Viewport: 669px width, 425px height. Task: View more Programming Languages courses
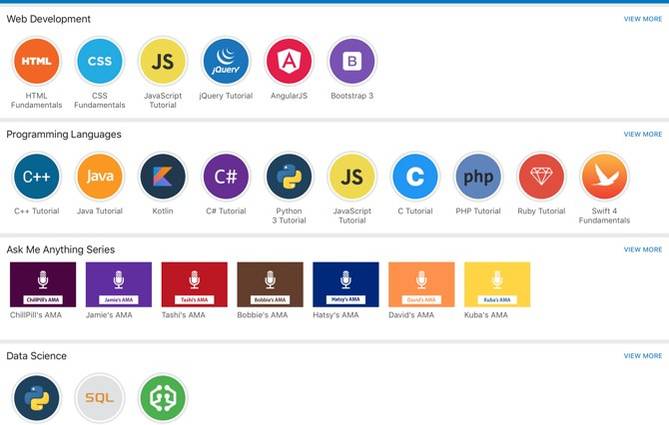643,134
